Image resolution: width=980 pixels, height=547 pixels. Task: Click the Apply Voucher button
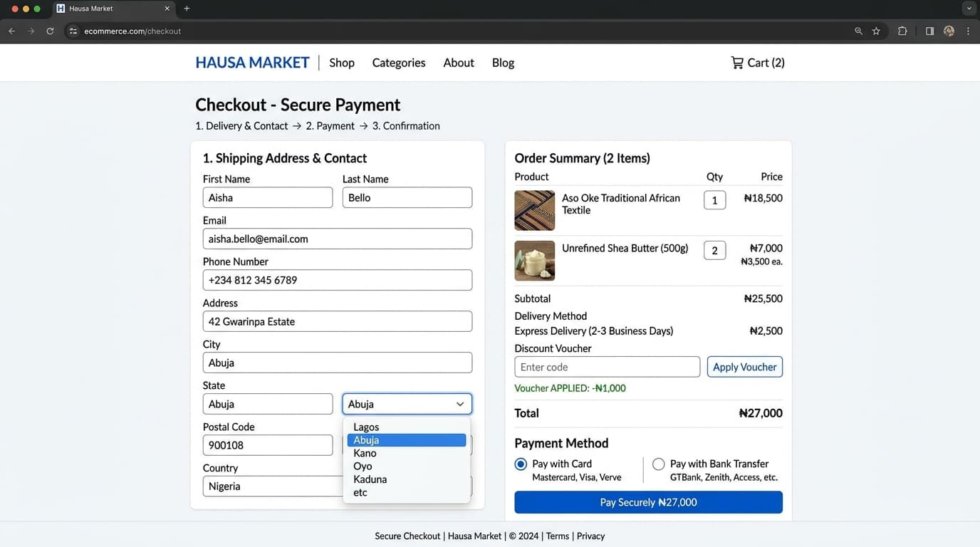point(745,367)
